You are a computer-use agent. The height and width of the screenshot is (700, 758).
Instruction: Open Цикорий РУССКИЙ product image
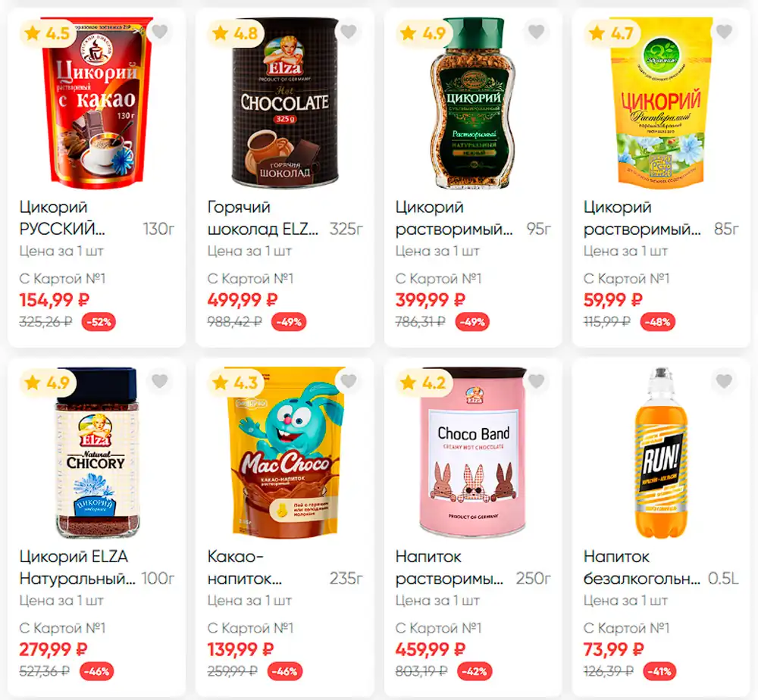click(x=97, y=103)
